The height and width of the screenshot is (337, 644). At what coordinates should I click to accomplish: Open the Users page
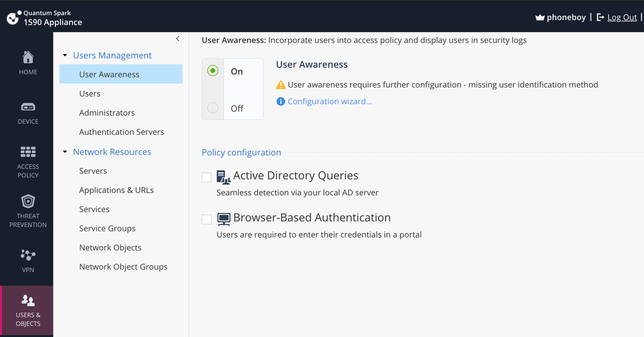pyautogui.click(x=90, y=93)
